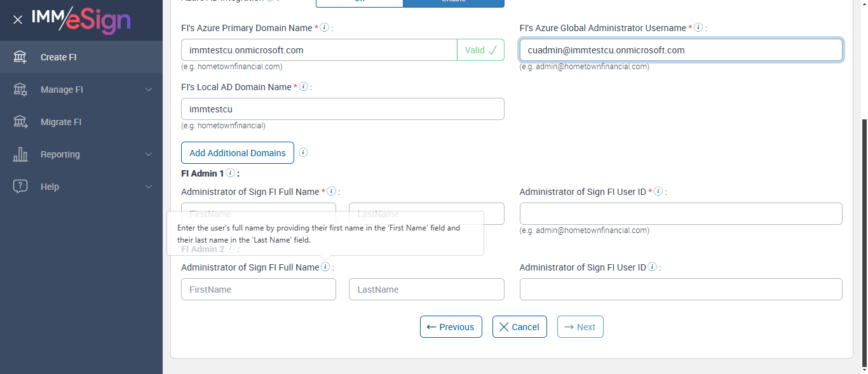This screenshot has height=374, width=868.
Task: Open Help in sidebar
Action: pyautogui.click(x=81, y=187)
